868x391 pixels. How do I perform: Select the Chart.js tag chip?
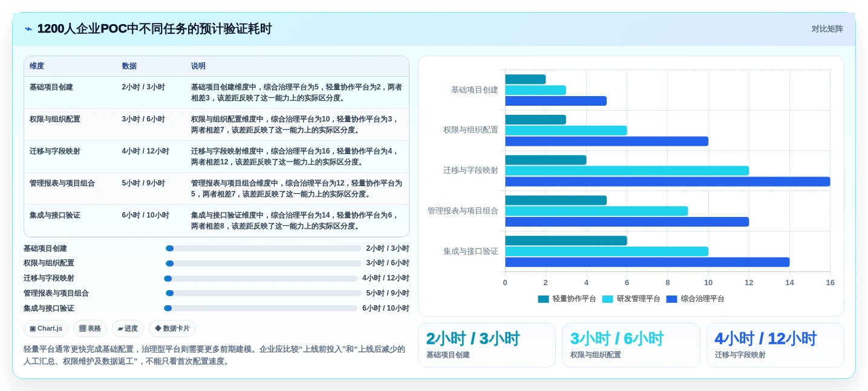(46, 328)
